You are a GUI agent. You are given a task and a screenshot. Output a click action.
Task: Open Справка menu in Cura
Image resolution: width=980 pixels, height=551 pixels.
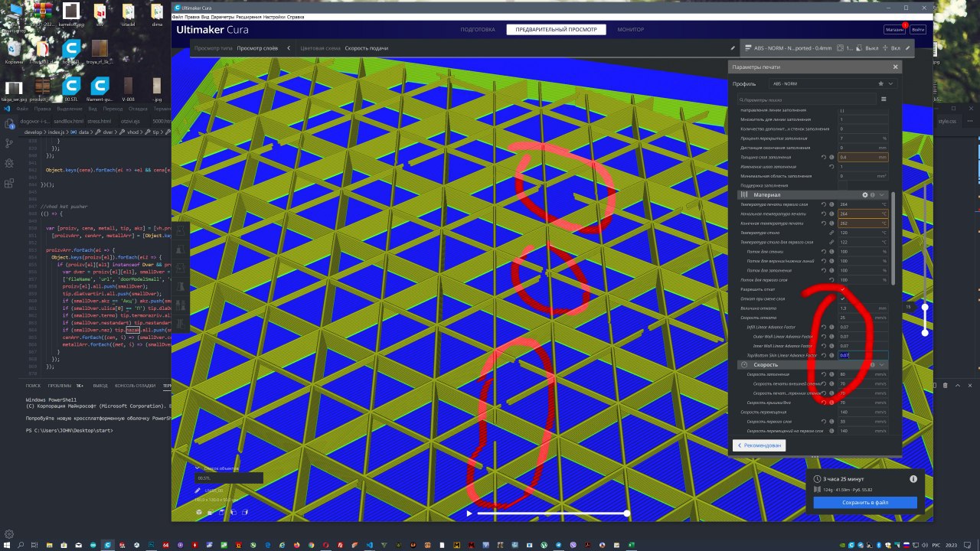(x=295, y=16)
